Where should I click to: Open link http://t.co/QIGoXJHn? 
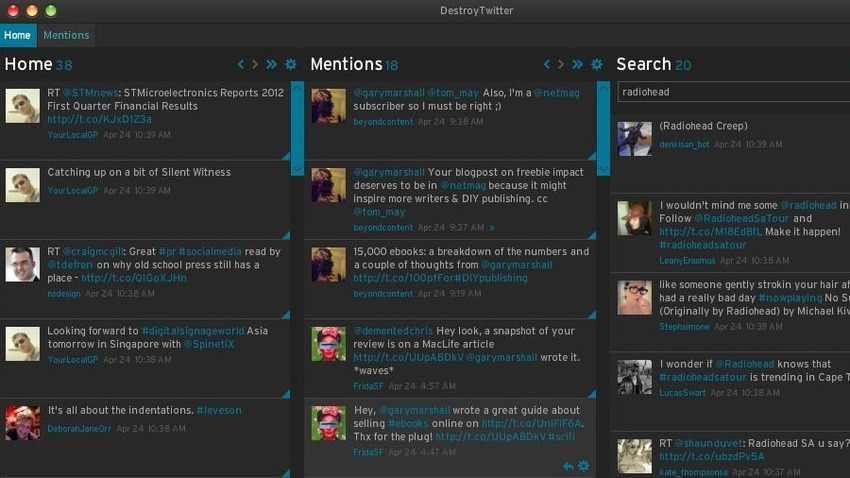point(134,278)
